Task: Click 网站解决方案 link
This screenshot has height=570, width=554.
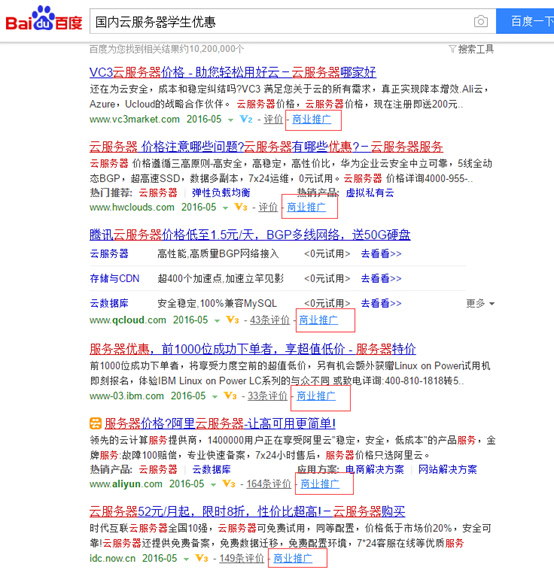Action: point(447,469)
